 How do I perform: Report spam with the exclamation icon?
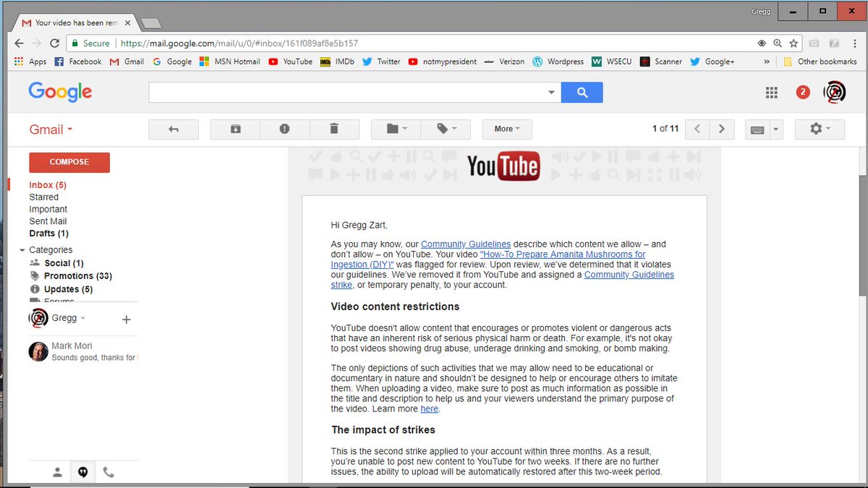[284, 129]
